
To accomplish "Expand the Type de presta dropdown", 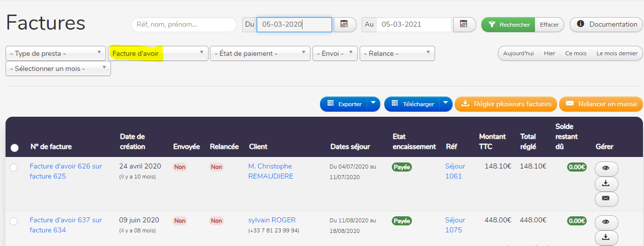I will point(55,53).
